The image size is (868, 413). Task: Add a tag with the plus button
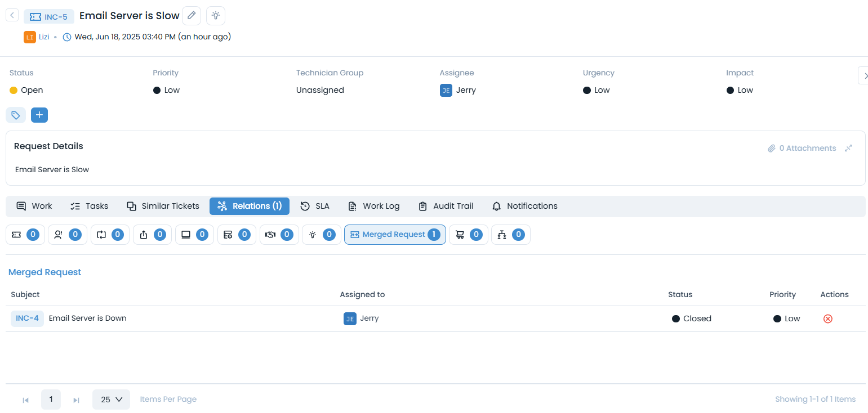tap(39, 115)
